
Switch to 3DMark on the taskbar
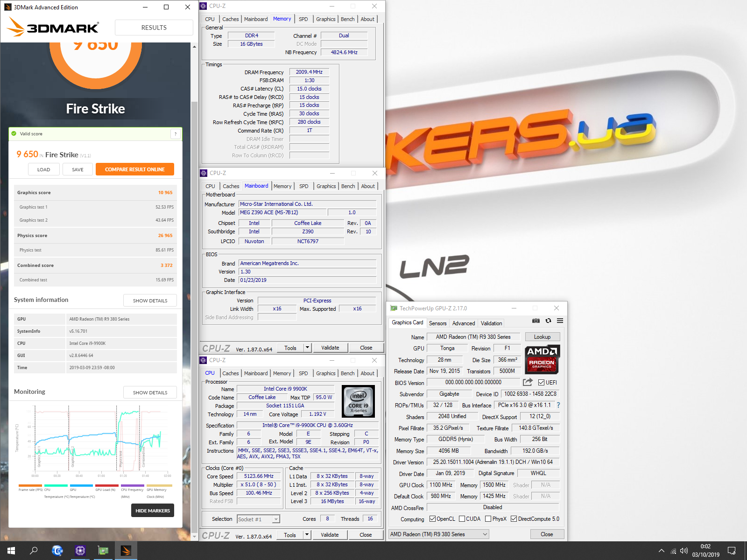coord(126,551)
